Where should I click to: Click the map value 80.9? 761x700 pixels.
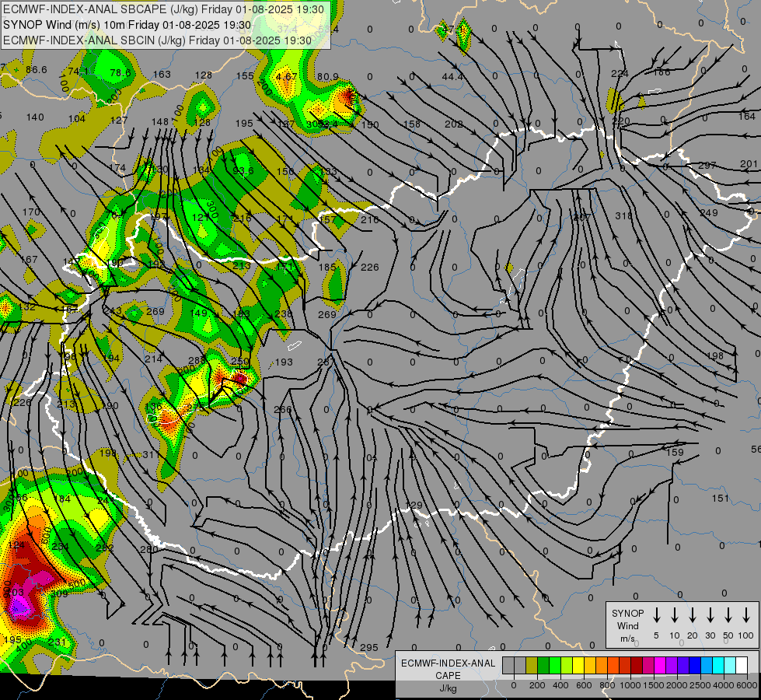point(327,77)
